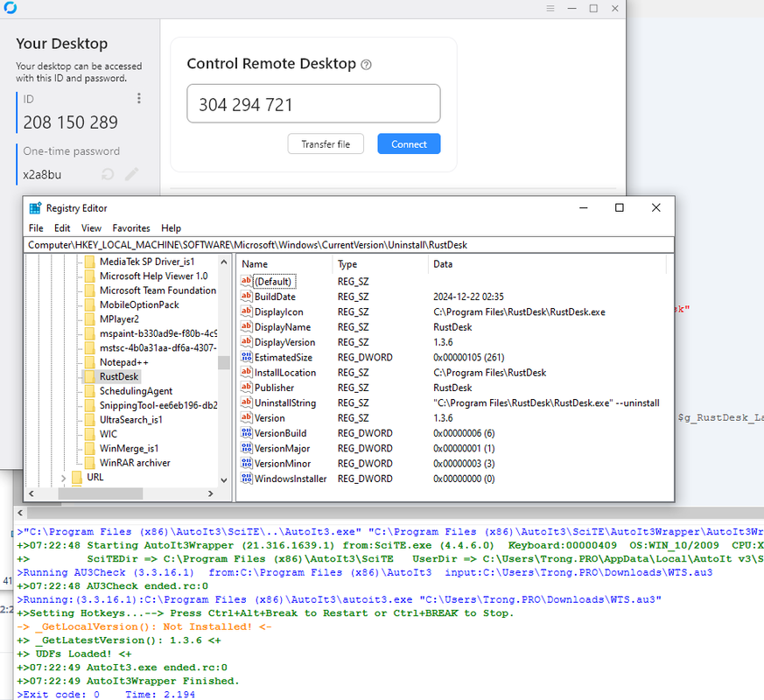Select the VersionMinor DWORD value
Screen dimensions: 764x700
pyautogui.click(x=283, y=463)
